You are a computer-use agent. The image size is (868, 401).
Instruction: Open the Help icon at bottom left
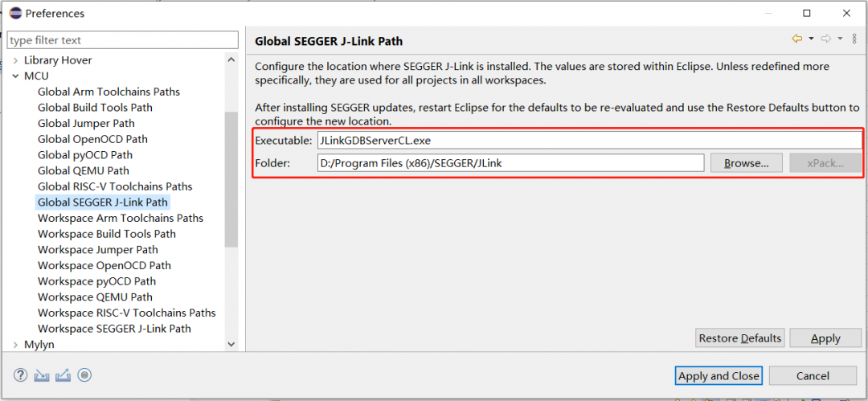click(x=20, y=375)
